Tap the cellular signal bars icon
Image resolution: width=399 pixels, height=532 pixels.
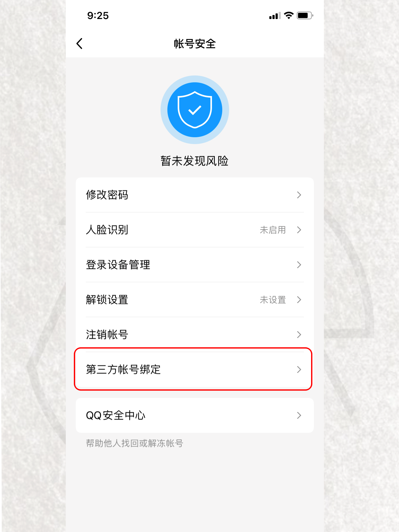[275, 16]
